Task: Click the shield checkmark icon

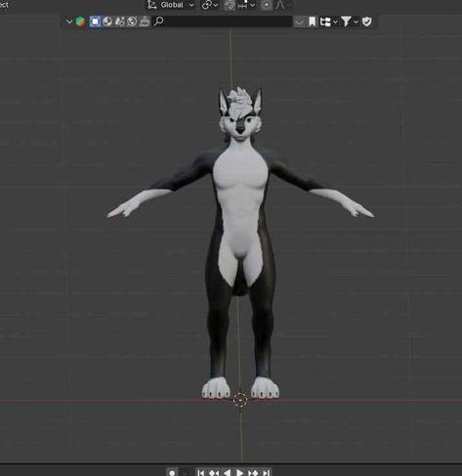Action: 367,22
